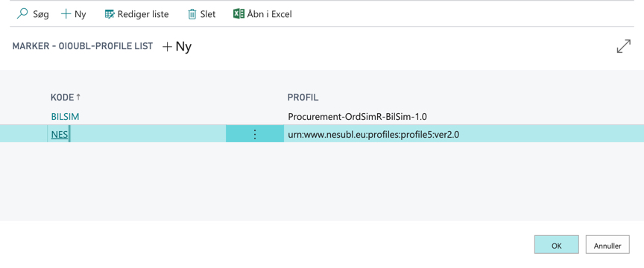Viewport: 644px width, 268px height.
Task: Click the Slet trash can icon
Action: [192, 14]
